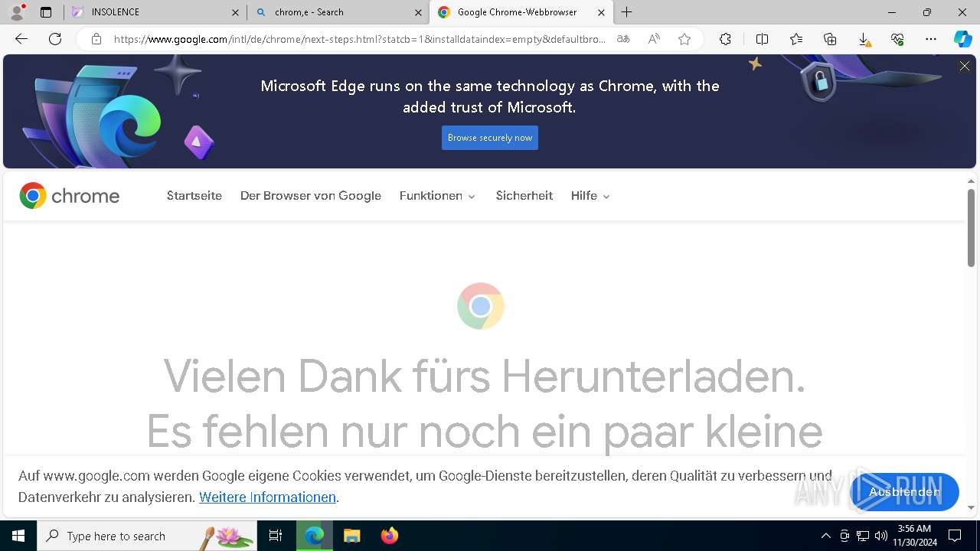Image resolution: width=980 pixels, height=551 pixels.
Task: Add this page to favorites star
Action: tap(684, 39)
